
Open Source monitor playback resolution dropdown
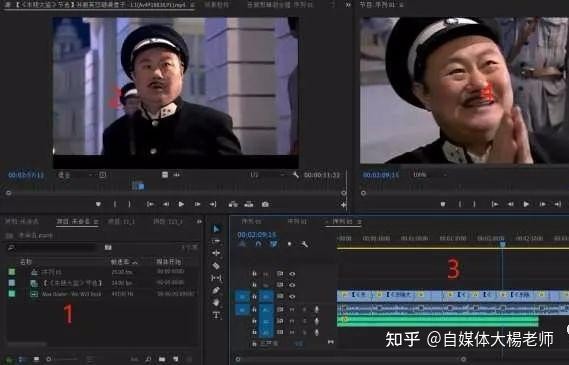click(x=268, y=175)
